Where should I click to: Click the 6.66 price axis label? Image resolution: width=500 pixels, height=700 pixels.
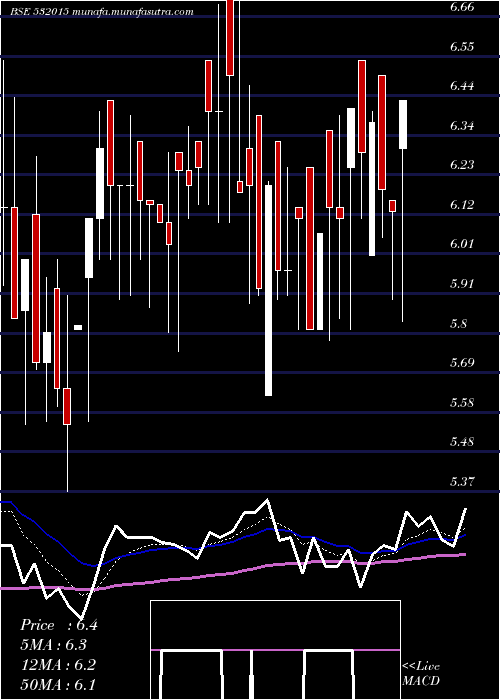pyautogui.click(x=462, y=8)
